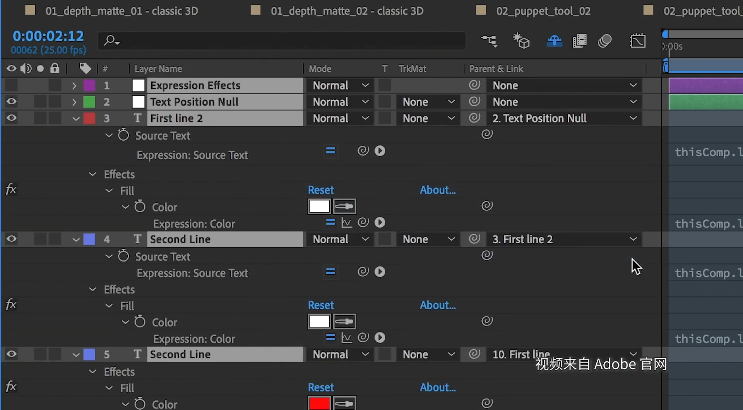The height and width of the screenshot is (410, 743).
Task: Disable expression on layer 4 Source Text
Action: (x=330, y=272)
